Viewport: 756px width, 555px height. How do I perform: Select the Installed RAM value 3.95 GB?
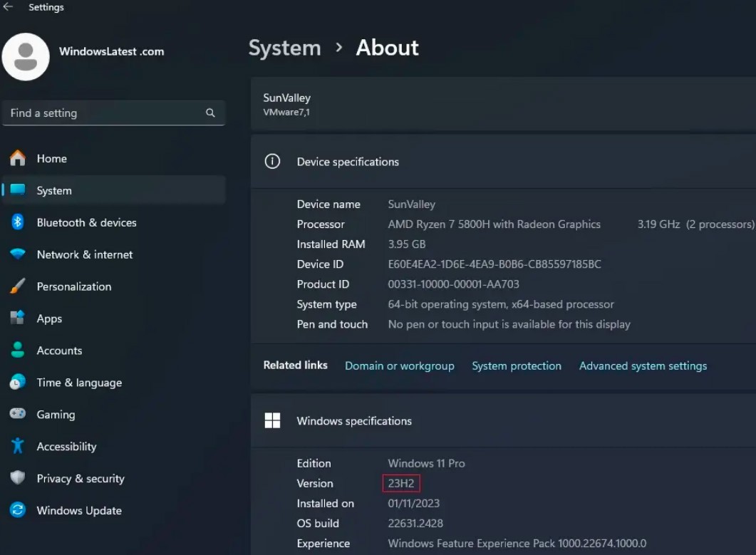pyautogui.click(x=407, y=244)
